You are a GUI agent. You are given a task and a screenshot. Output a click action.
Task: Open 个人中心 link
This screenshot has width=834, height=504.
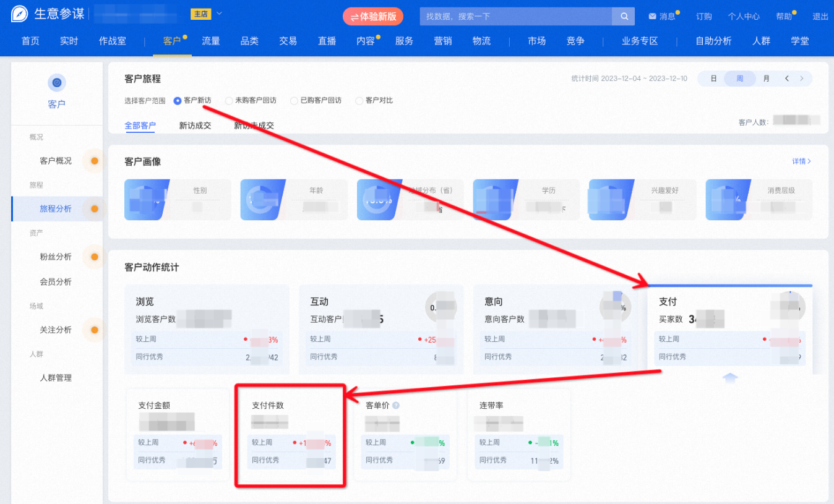(744, 17)
